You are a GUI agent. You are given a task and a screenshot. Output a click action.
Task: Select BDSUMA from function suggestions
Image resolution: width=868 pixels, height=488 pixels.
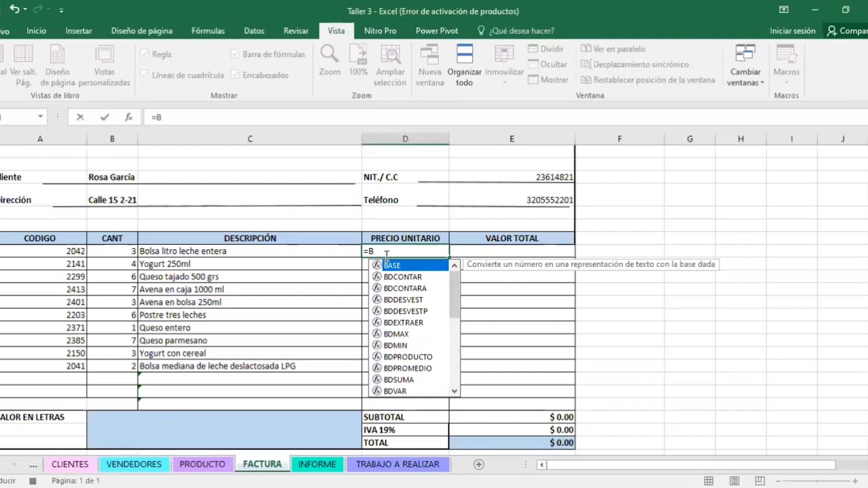tap(399, 380)
